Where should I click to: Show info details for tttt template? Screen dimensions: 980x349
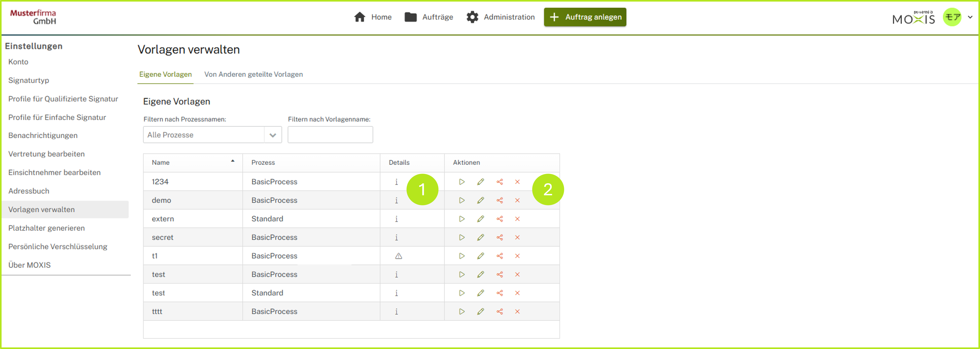[x=396, y=312]
